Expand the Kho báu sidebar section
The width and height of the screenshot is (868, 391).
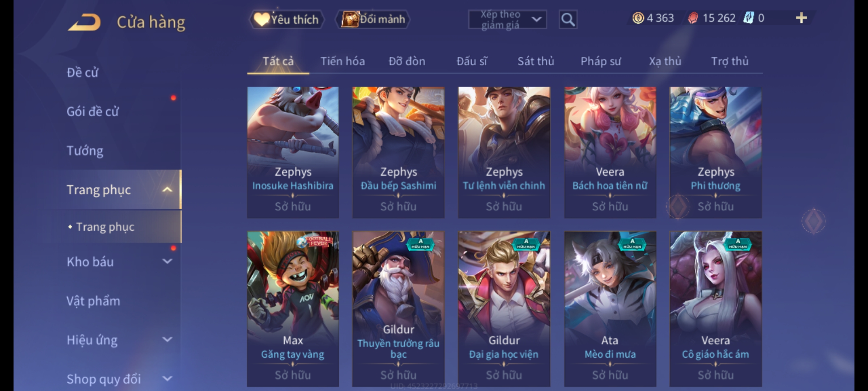click(x=167, y=261)
